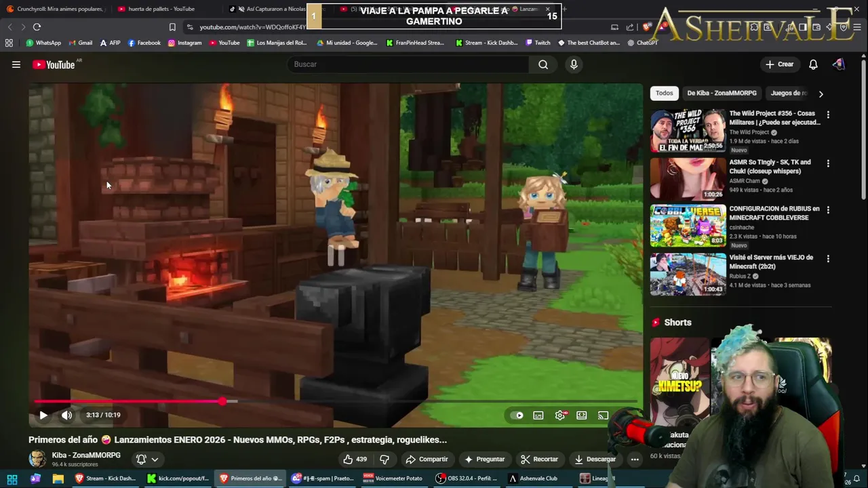Image resolution: width=868 pixels, height=488 pixels.
Task: Go back in browser history
Action: (x=9, y=27)
